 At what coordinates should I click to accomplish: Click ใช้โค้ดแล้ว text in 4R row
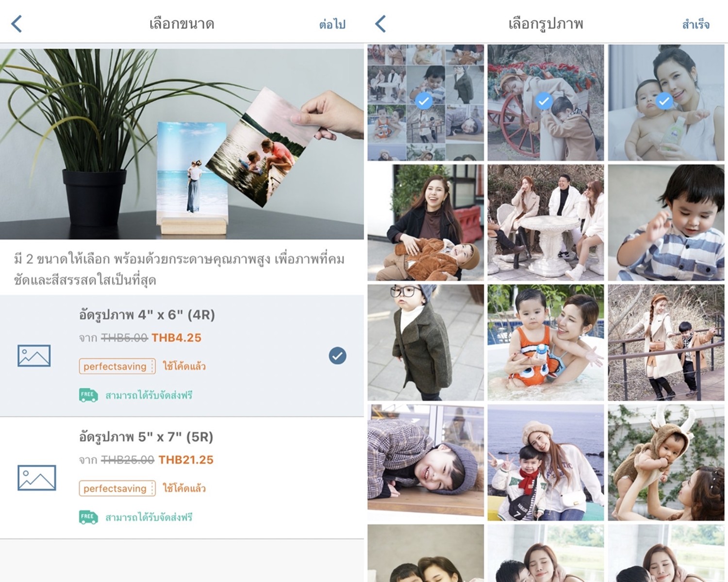click(x=184, y=366)
